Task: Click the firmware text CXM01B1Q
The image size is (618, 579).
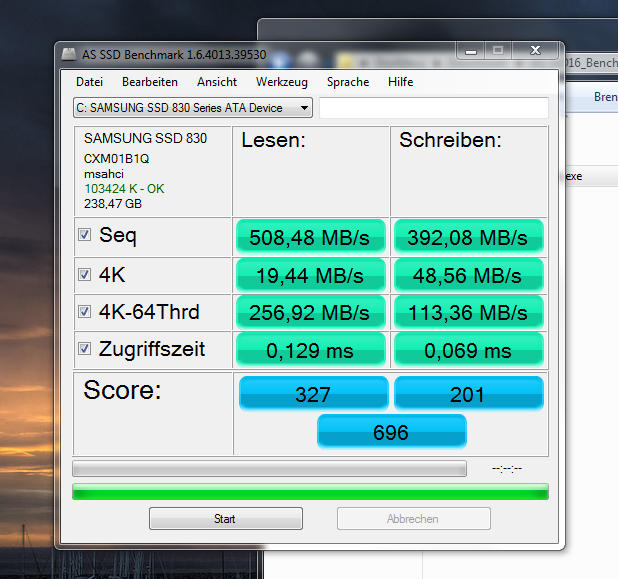Action: point(117,158)
